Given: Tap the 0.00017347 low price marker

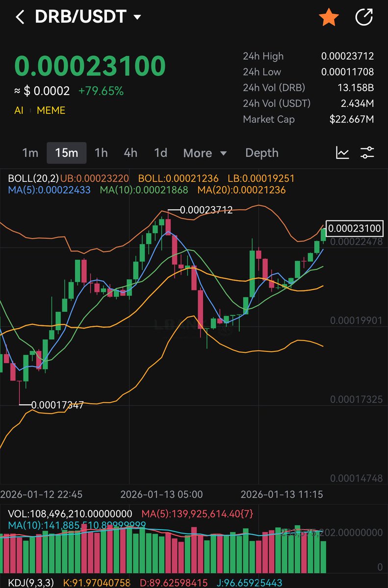Looking at the screenshot, I should (57, 405).
